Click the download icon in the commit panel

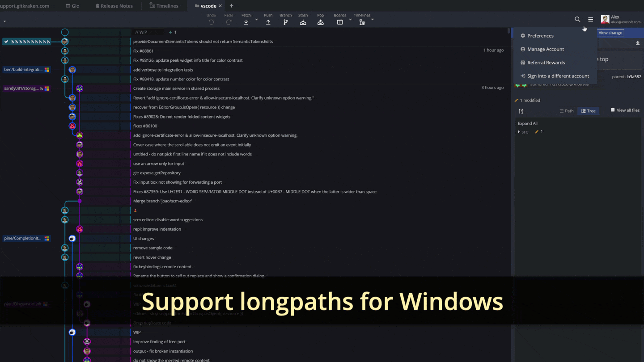click(x=638, y=43)
